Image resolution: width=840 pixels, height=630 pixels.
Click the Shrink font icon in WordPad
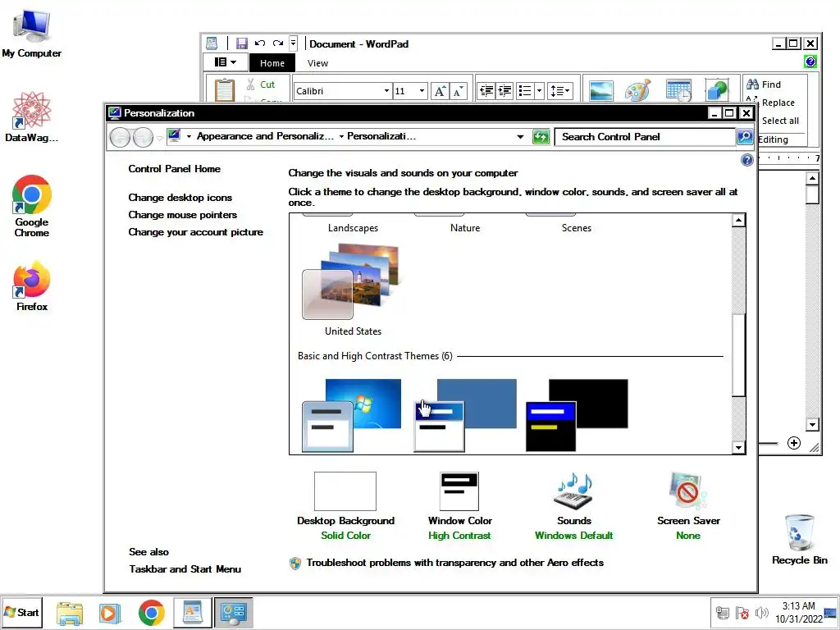point(458,90)
